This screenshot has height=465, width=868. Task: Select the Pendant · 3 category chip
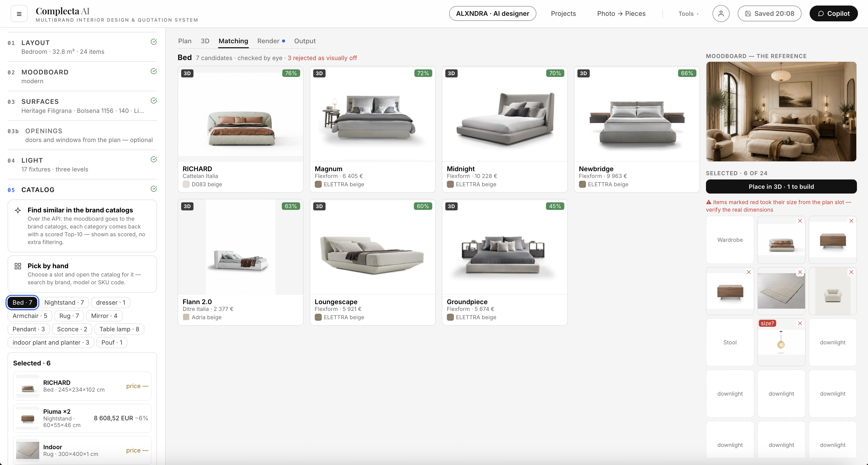(x=29, y=329)
